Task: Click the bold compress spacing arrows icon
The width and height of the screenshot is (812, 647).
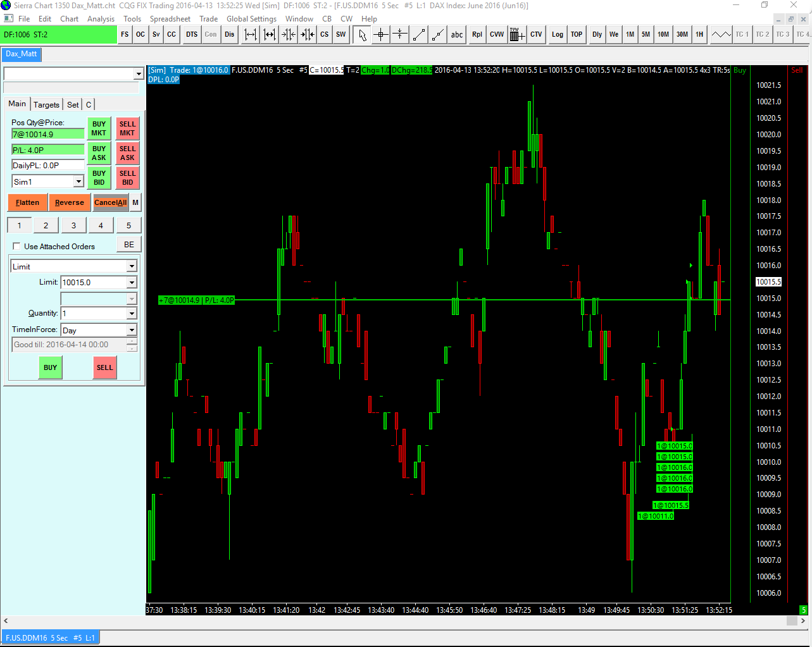Action: coord(308,35)
